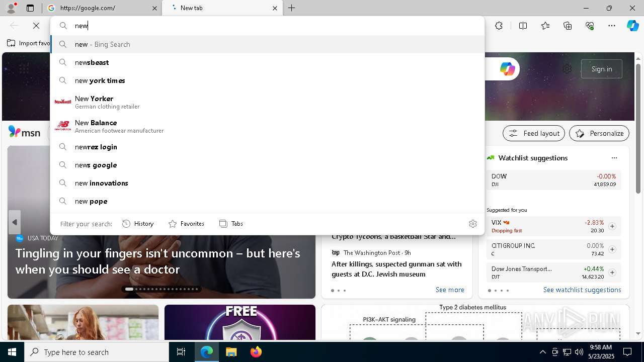Select 'new pope' suggestion
The width and height of the screenshot is (644, 362).
coord(268,201)
